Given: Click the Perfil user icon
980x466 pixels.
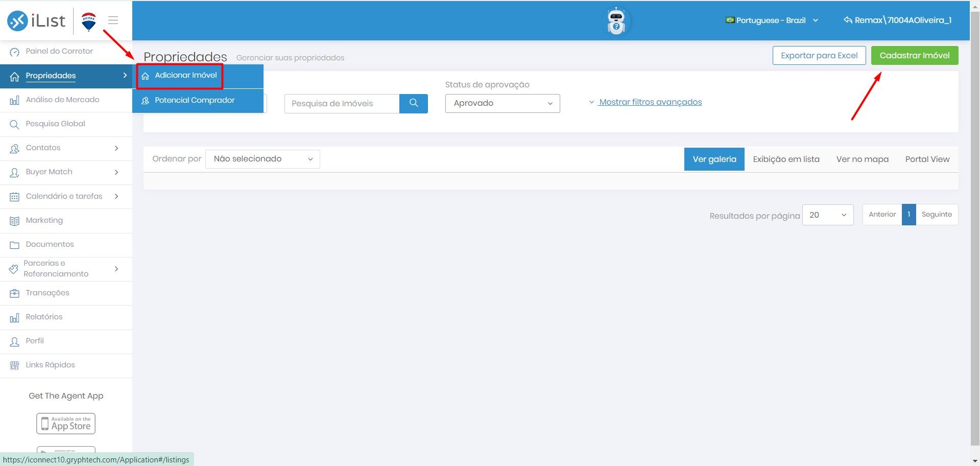Looking at the screenshot, I should click(x=14, y=341).
